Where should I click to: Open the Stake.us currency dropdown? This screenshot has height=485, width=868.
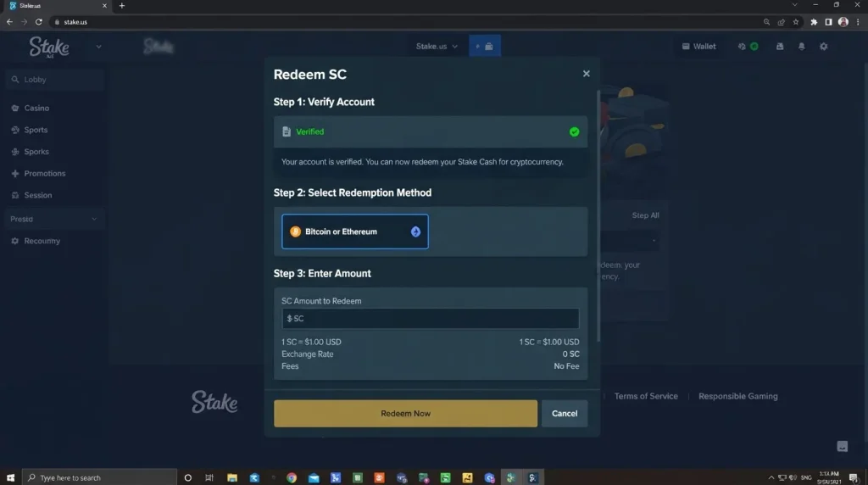(437, 47)
